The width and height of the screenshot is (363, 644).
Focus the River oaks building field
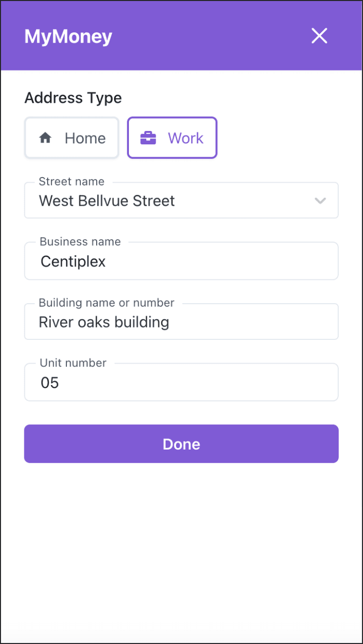181,322
